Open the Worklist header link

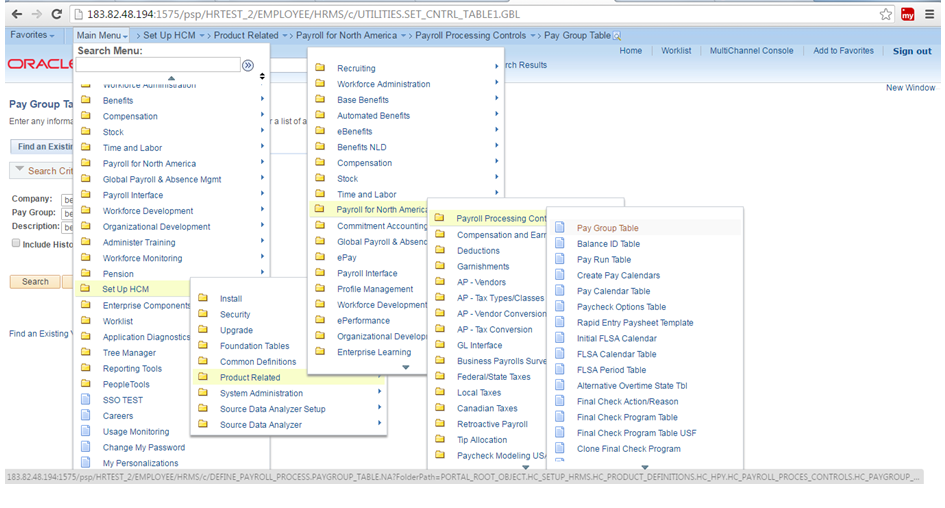tap(676, 51)
